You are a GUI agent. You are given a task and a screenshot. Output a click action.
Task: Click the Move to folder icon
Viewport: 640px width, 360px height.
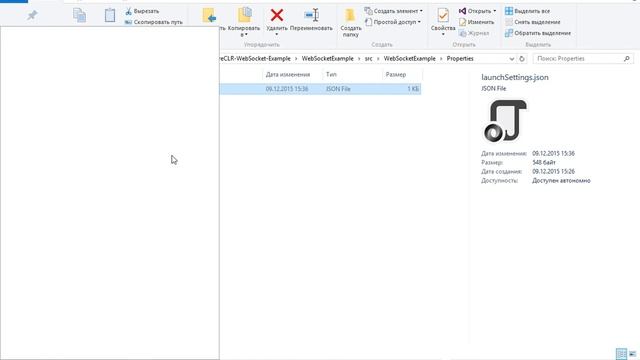(x=209, y=16)
